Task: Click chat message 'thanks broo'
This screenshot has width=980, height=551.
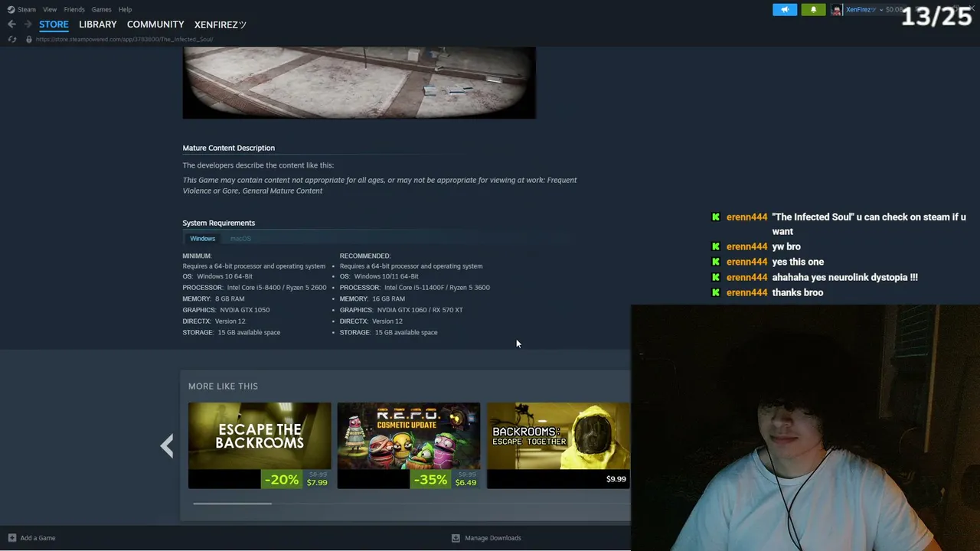Action: pos(798,292)
